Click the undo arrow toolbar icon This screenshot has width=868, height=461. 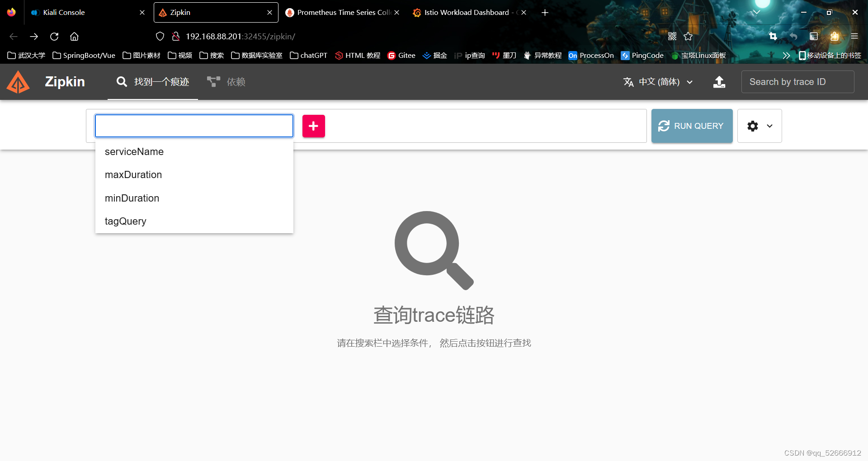pos(793,37)
